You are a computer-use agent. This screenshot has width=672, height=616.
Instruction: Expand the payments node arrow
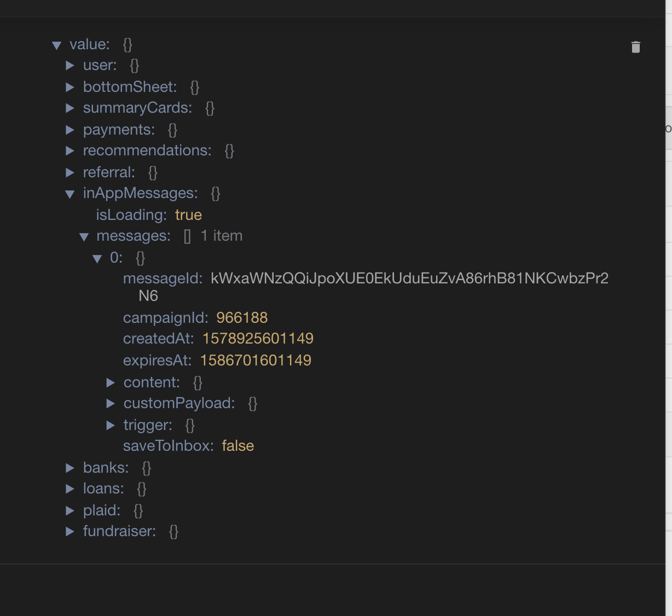(x=70, y=130)
